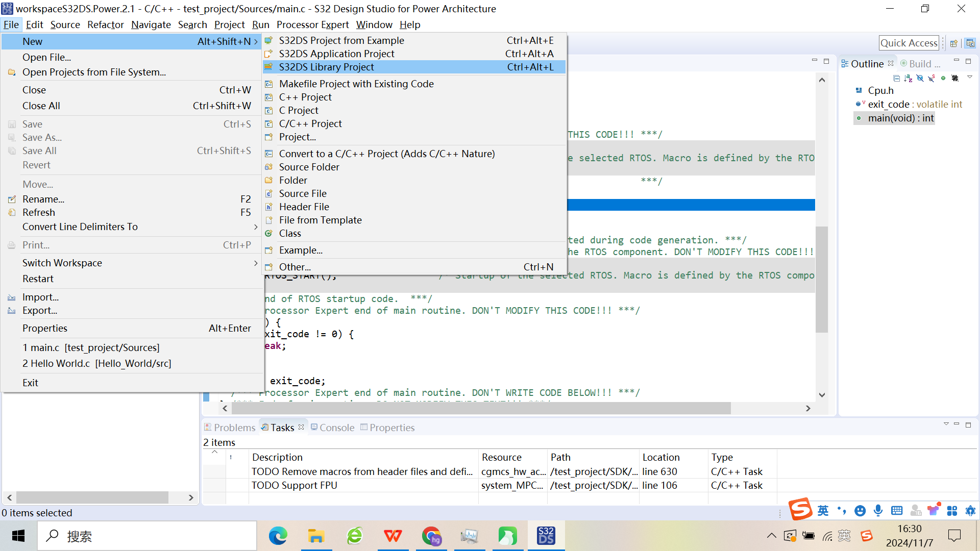Open the Microsoft Edge taskbar icon
Screen dimensions: 980x551
(x=278, y=536)
